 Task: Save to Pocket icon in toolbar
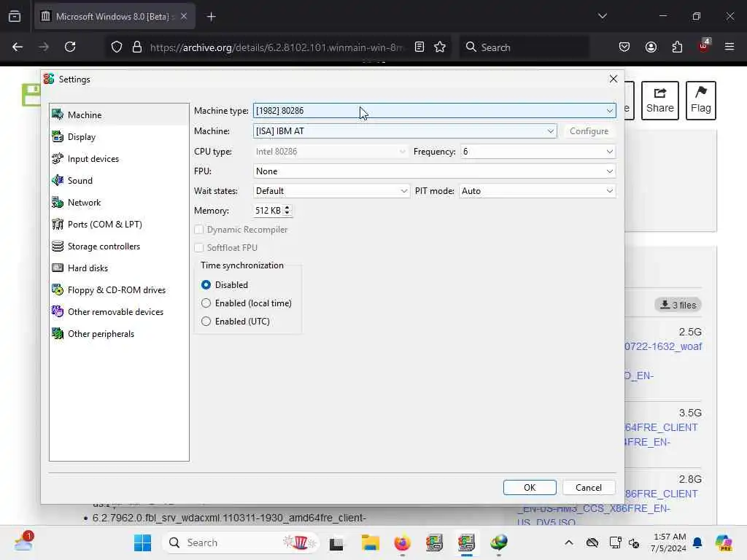[624, 47]
